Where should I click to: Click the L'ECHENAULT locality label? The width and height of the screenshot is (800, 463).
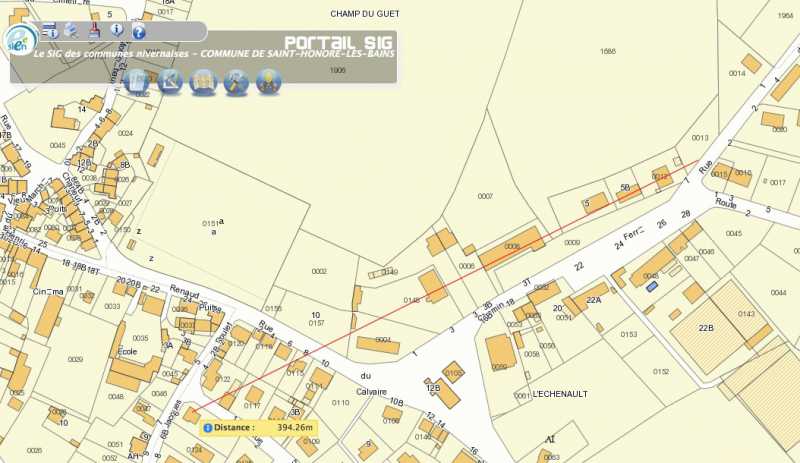click(559, 394)
